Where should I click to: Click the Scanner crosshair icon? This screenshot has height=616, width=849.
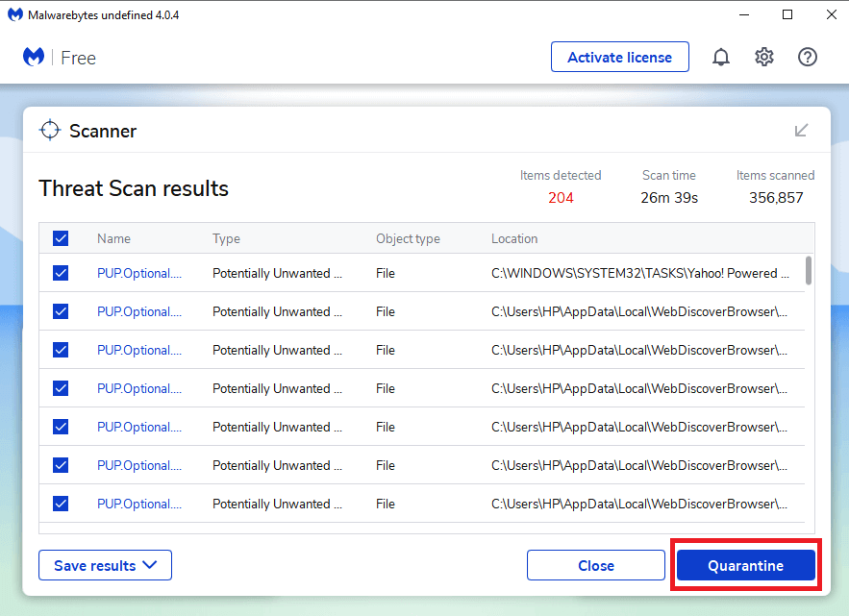point(50,130)
